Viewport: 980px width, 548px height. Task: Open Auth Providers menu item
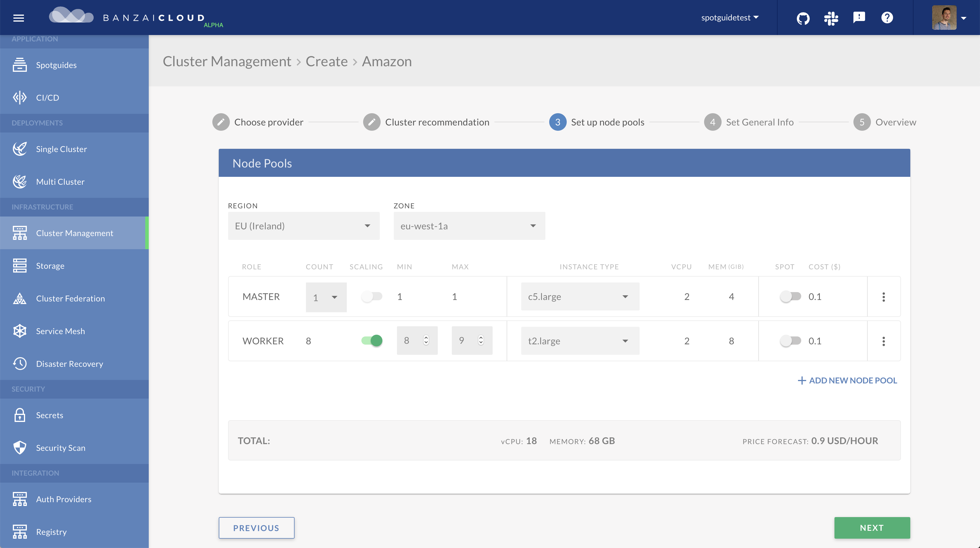(x=74, y=499)
